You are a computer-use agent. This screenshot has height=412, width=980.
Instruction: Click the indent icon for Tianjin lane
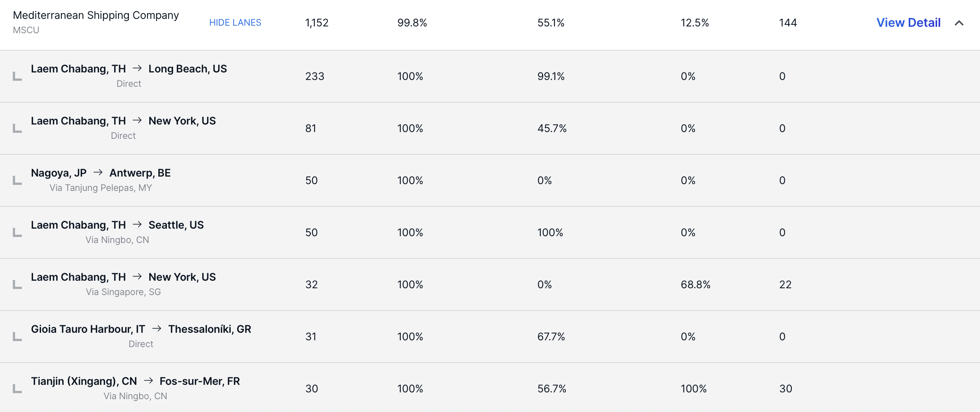[x=17, y=389]
